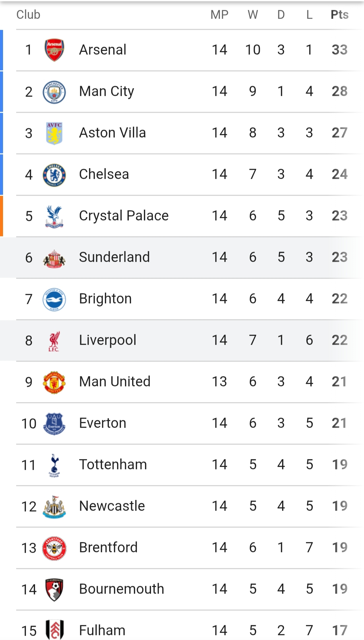Screen dimensions: 364x640
Task: Tap Arsenal's 33 points value
Action: (339, 50)
